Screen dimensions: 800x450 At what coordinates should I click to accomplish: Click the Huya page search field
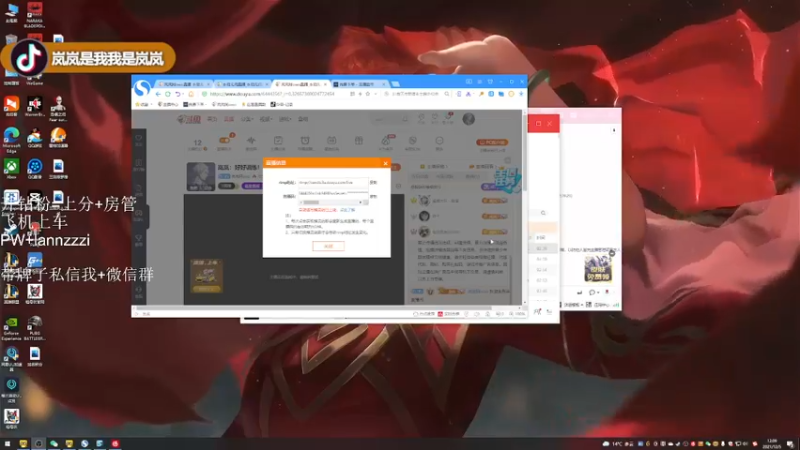tap(389, 119)
